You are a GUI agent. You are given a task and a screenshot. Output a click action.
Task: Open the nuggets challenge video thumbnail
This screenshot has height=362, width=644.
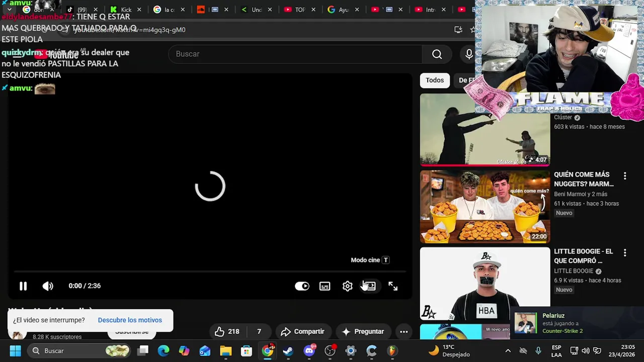coord(485,207)
